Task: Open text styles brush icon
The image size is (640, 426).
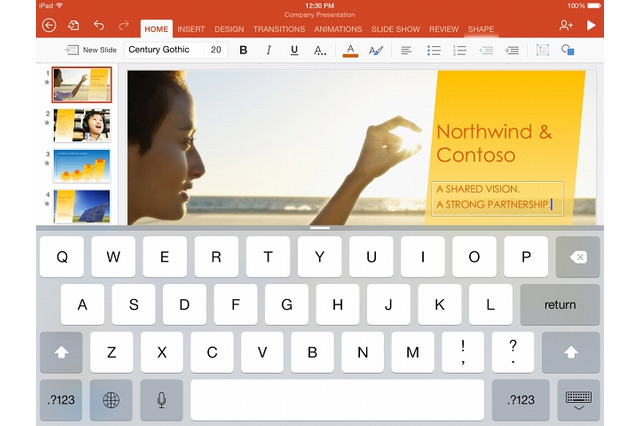Action: coord(376,50)
